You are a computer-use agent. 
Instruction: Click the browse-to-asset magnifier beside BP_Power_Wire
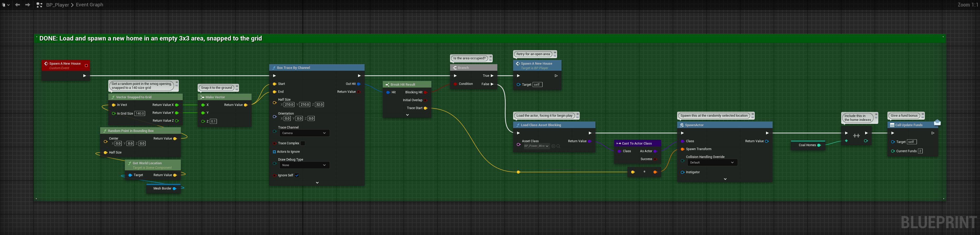pyautogui.click(x=558, y=146)
